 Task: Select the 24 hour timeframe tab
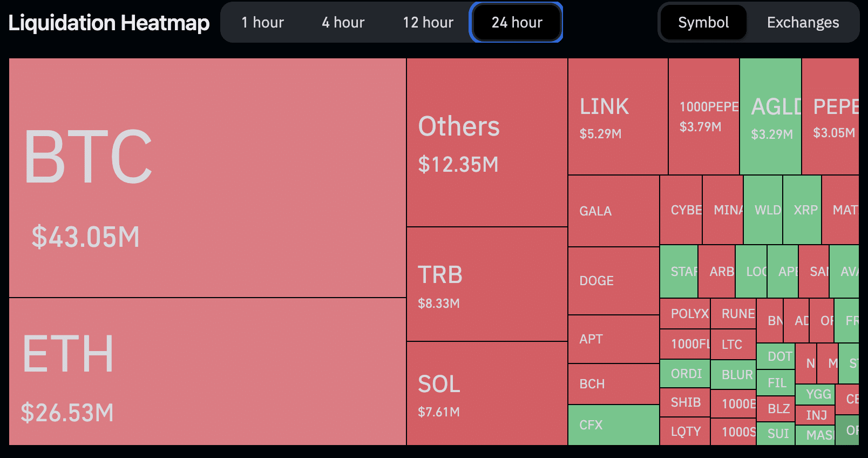(x=517, y=23)
